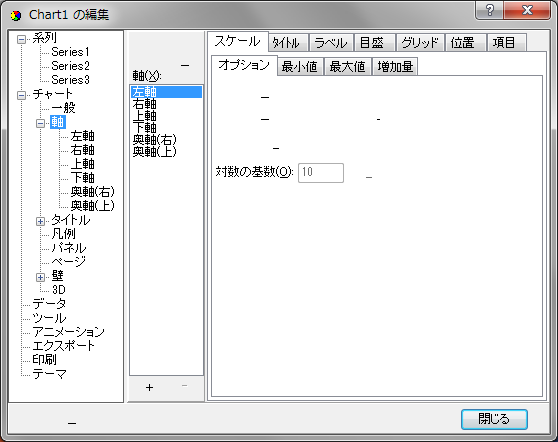This screenshot has width=558, height=442.
Task: Switch to the ラベル tab
Action: (331, 43)
